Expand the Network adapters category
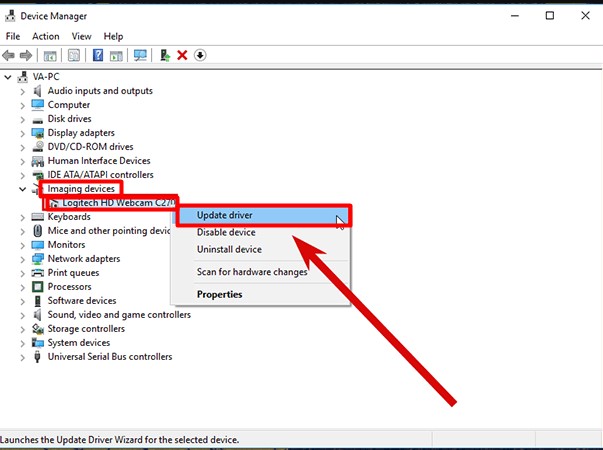The image size is (603, 450). point(23,259)
